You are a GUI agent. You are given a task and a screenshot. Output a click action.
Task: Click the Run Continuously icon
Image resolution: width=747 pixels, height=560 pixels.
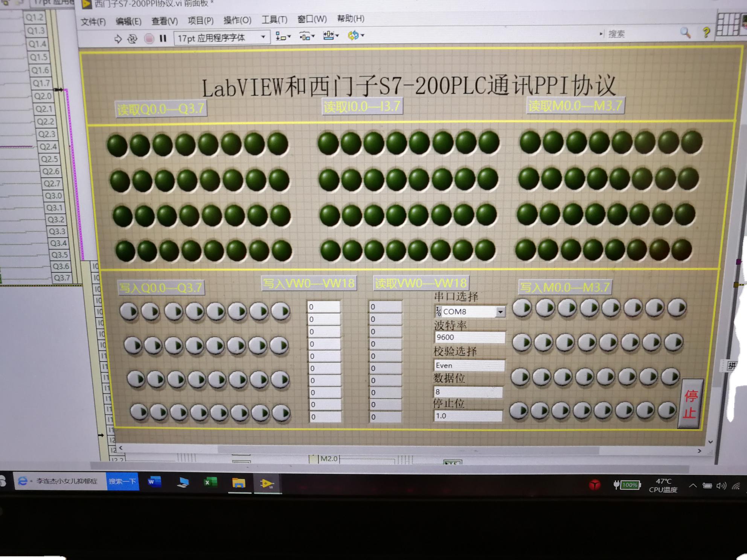133,38
